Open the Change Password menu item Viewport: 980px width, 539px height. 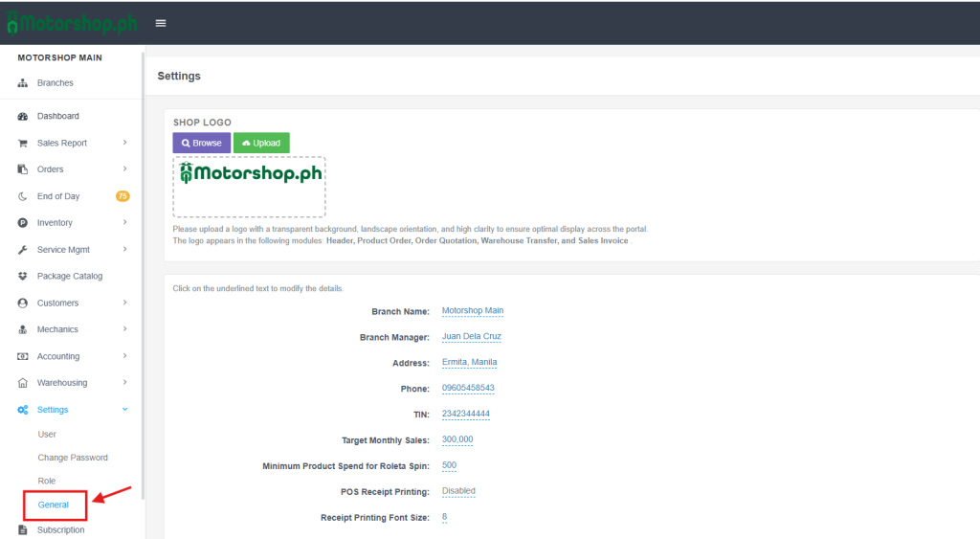(x=73, y=458)
